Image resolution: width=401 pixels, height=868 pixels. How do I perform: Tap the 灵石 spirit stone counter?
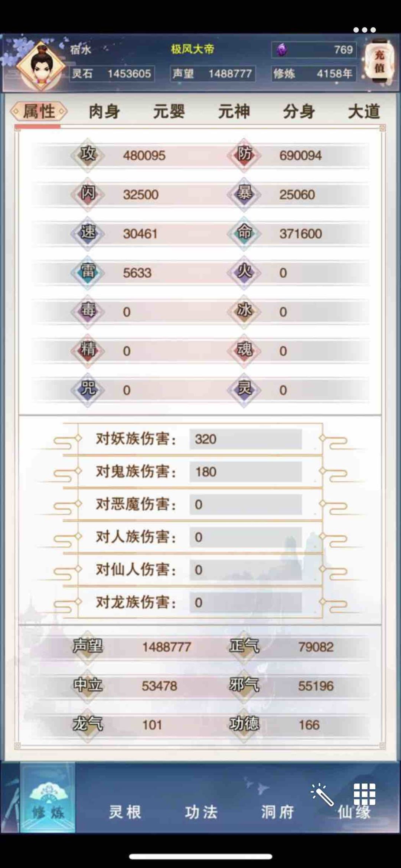point(112,73)
